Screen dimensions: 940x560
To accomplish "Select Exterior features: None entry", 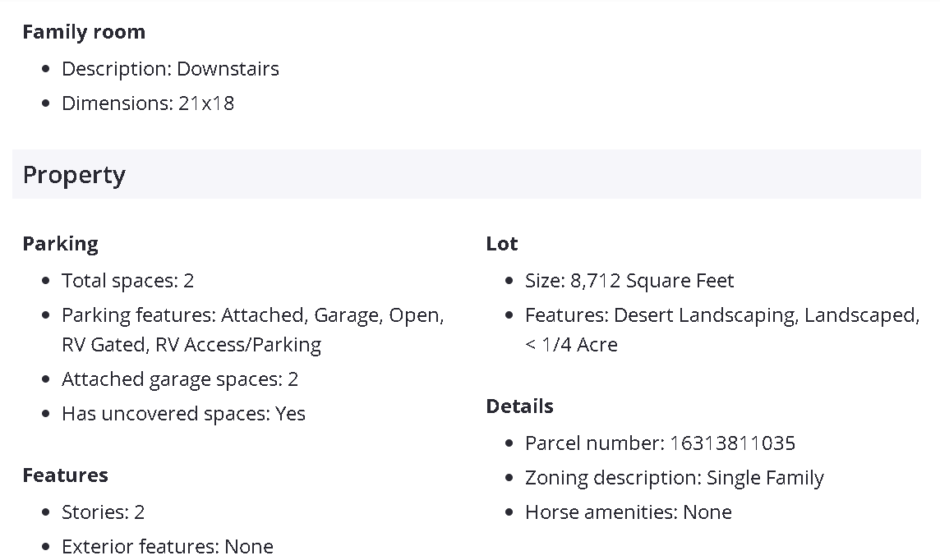I will pos(167,547).
